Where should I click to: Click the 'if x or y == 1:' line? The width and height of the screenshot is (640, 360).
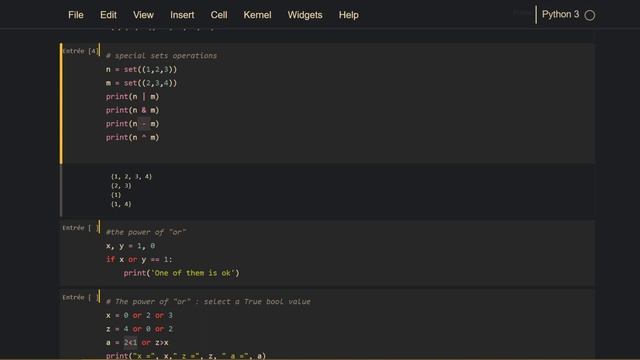(139, 260)
